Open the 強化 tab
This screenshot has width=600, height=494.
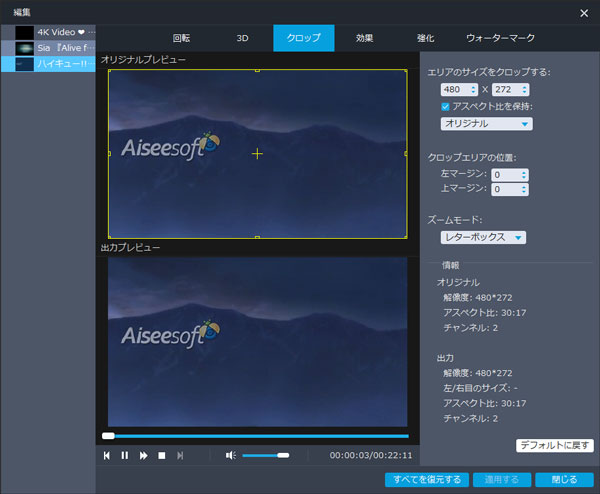[426, 38]
